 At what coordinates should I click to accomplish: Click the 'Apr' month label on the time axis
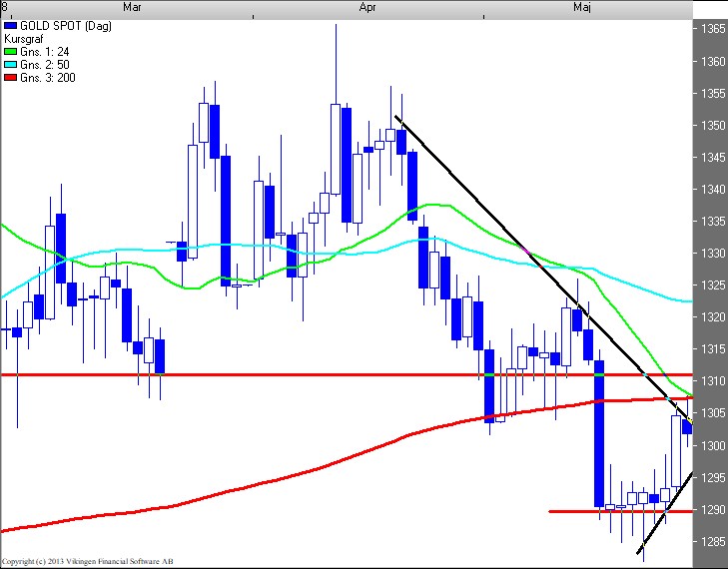click(367, 7)
